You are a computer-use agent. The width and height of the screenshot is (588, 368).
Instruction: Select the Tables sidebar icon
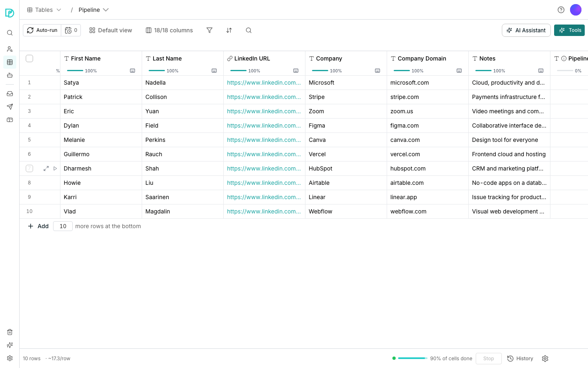[x=10, y=62]
